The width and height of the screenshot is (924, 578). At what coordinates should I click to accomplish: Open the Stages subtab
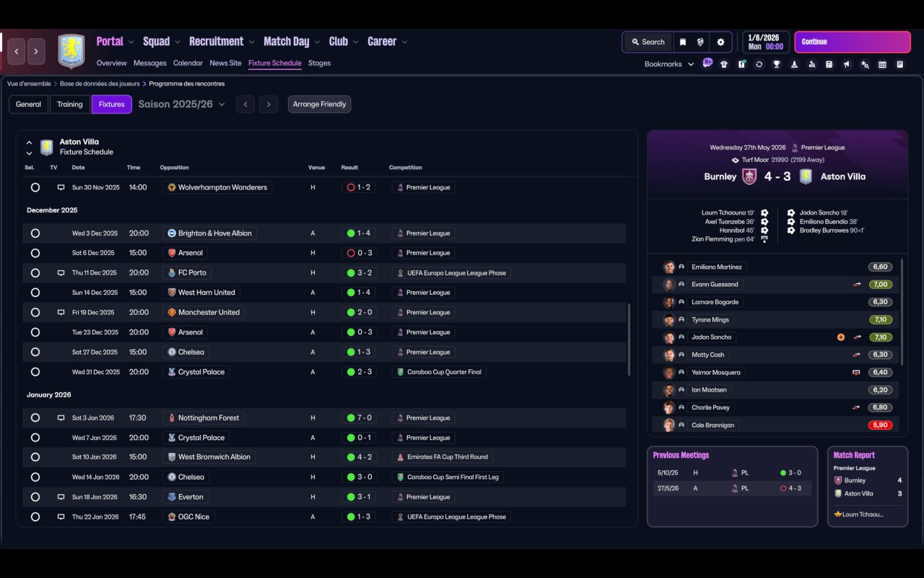319,63
